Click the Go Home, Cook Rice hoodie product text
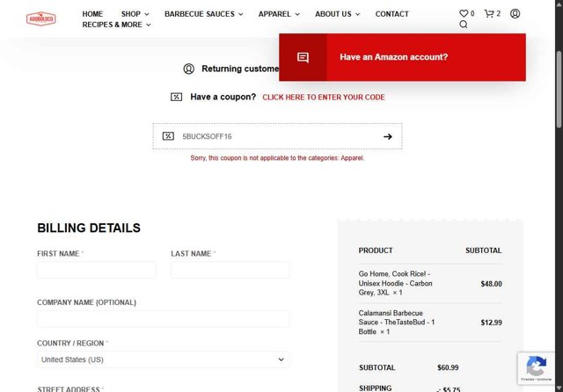 click(x=395, y=283)
